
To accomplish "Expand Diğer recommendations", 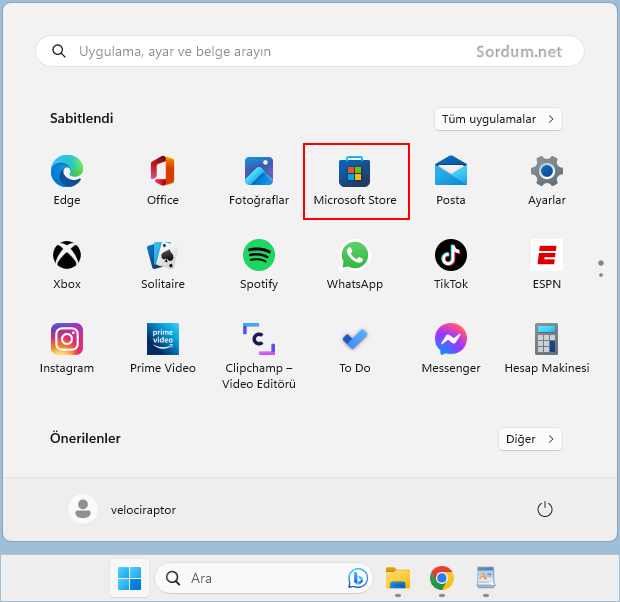I will tap(530, 439).
